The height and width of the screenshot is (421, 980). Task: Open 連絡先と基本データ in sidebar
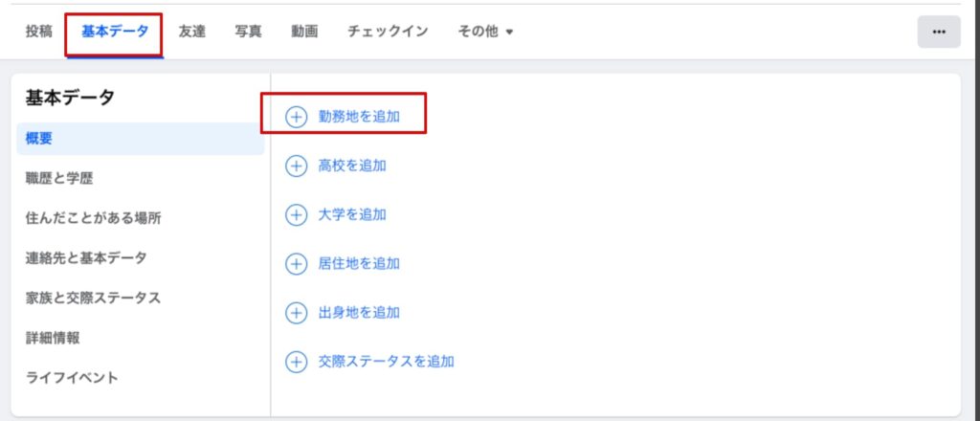coord(86,257)
